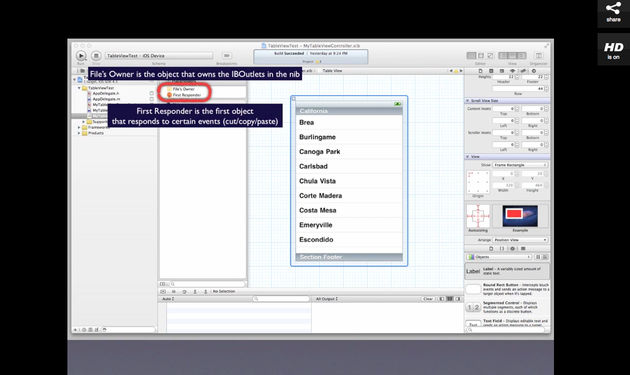The width and height of the screenshot is (630, 375).
Task: Open the Objects library filter dropdown
Action: click(499, 257)
